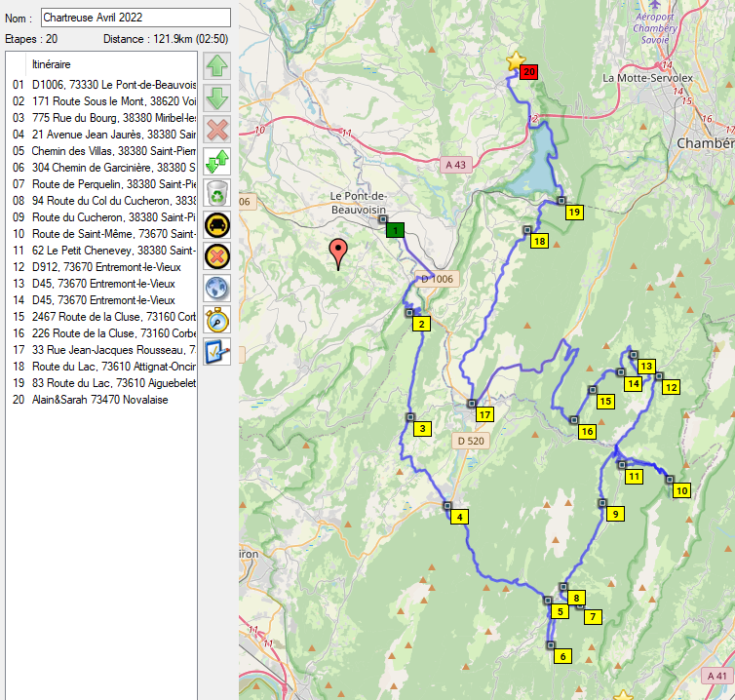Click the yellow star near marker 20
Viewport: 735px width, 700px height.
tap(515, 60)
